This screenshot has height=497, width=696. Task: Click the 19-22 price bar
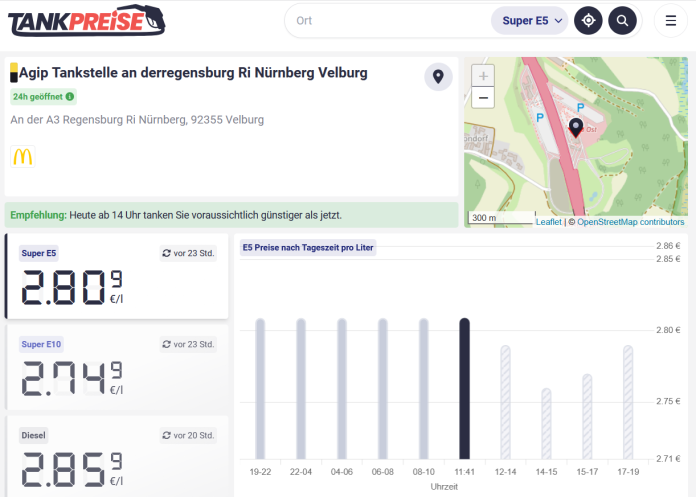click(260, 389)
